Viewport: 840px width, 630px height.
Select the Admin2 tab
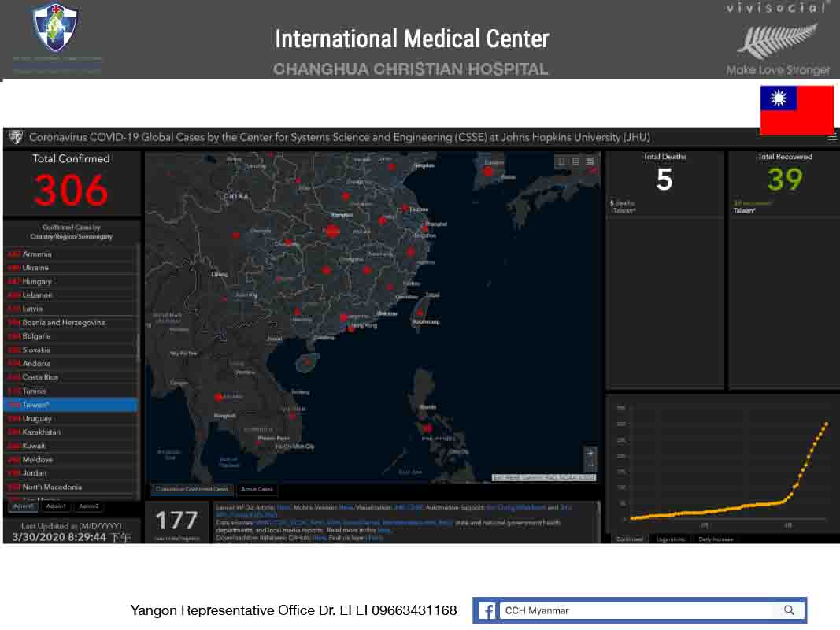point(89,506)
